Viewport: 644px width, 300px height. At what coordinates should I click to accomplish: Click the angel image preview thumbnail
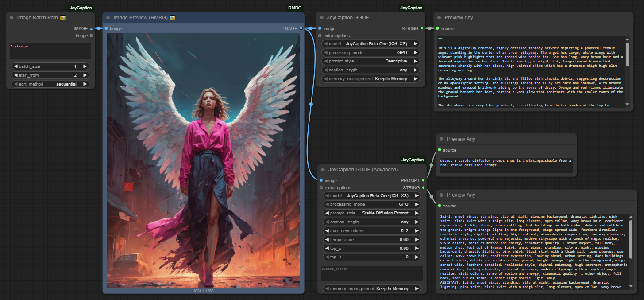tap(203, 160)
